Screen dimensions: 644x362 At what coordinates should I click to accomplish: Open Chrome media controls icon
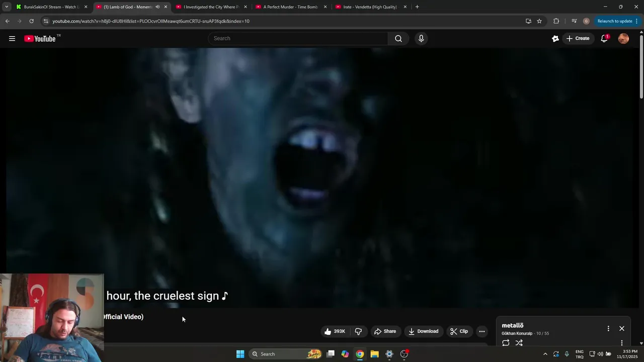click(574, 21)
